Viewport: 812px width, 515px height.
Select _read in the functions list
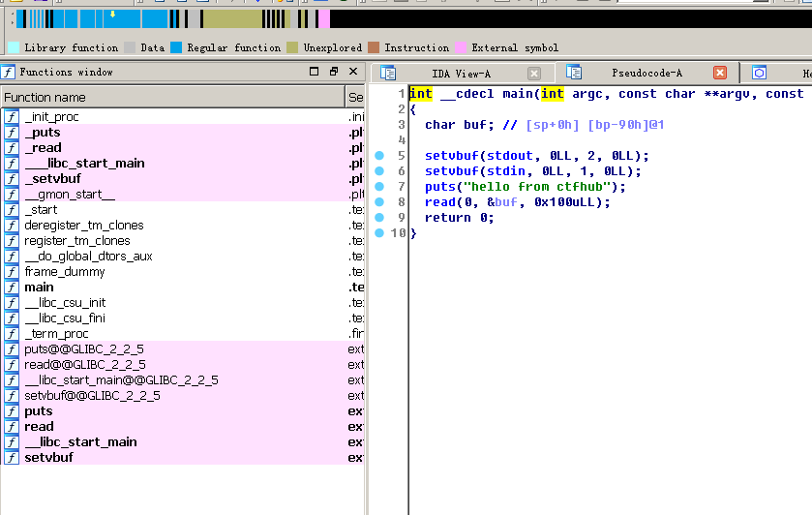coord(43,148)
